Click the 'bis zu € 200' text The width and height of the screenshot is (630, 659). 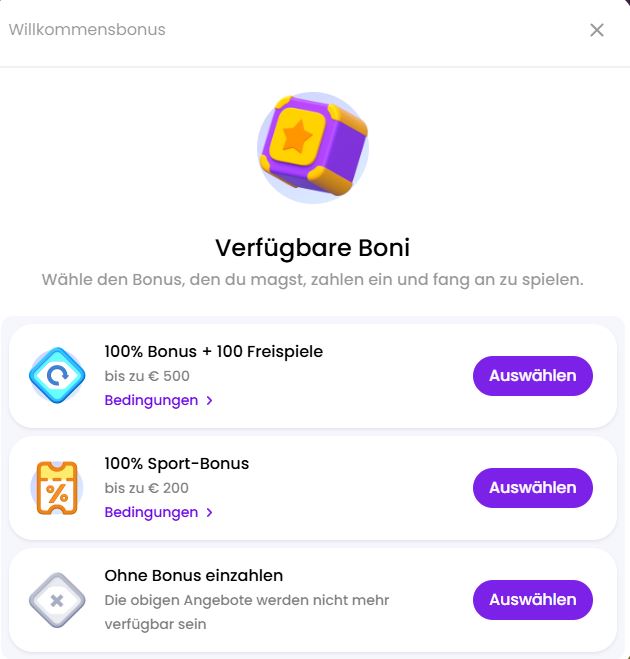(x=146, y=488)
